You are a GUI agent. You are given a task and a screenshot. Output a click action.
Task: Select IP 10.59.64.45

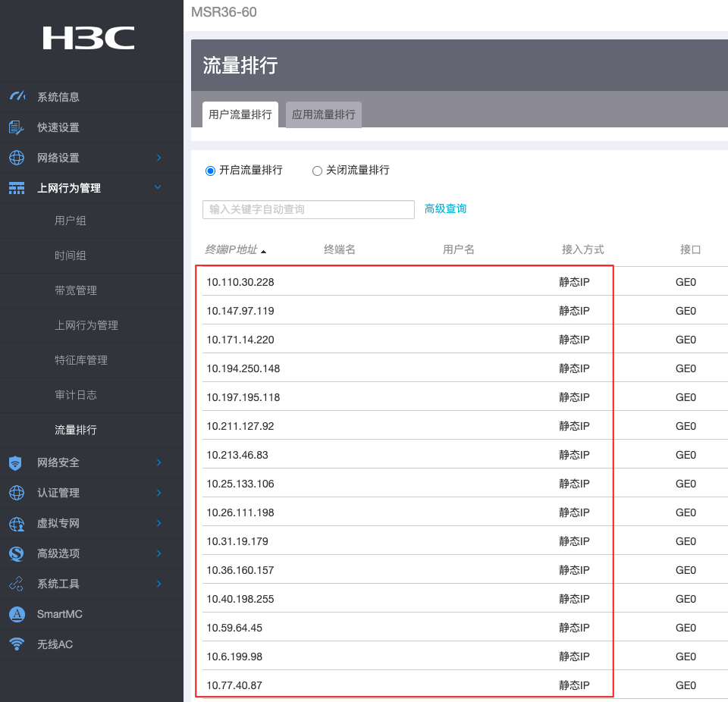pyautogui.click(x=234, y=627)
